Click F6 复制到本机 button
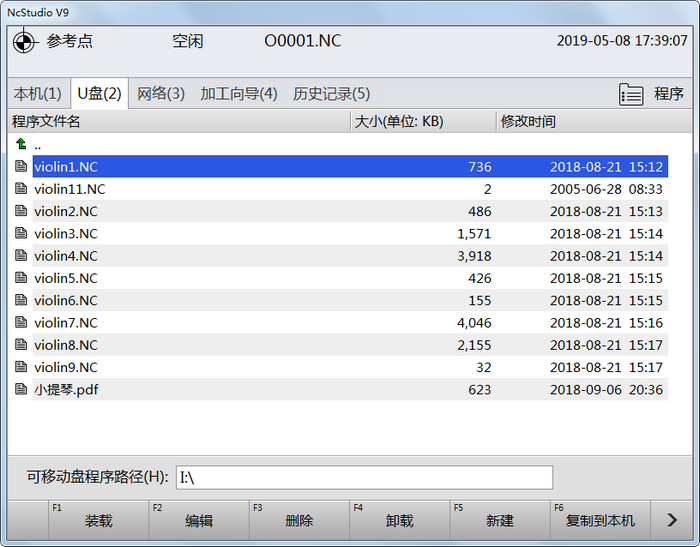 [600, 520]
